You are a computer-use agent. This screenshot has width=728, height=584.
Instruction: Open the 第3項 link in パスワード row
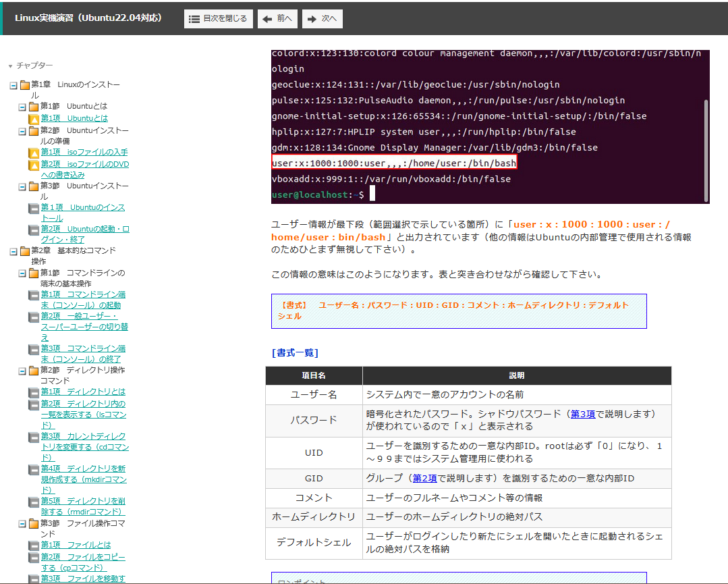583,414
